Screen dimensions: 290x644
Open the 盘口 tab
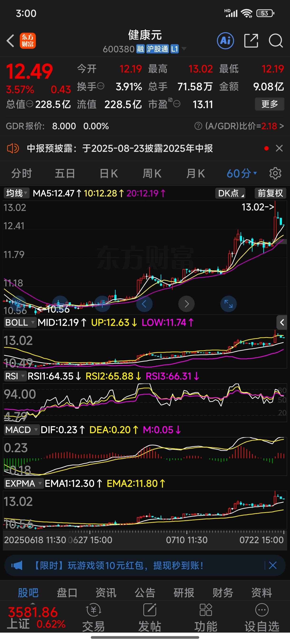(x=67, y=592)
